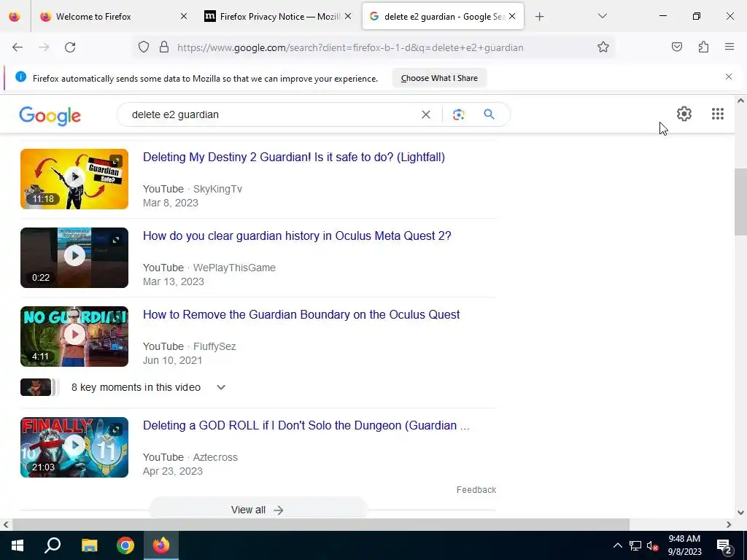The width and height of the screenshot is (747, 560).
Task: Open the clock showing 9:48 AM
Action: click(684, 545)
